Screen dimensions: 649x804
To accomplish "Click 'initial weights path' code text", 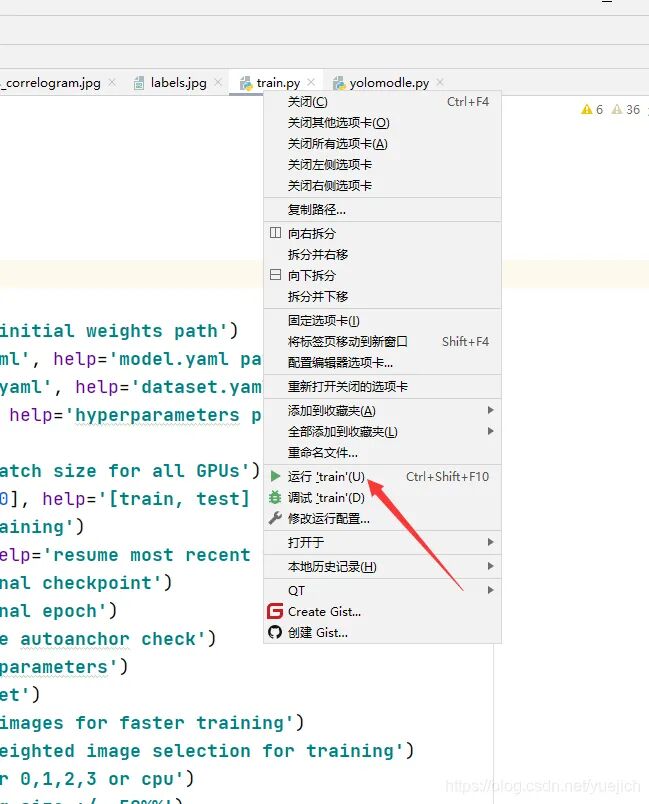I will pos(113,331).
